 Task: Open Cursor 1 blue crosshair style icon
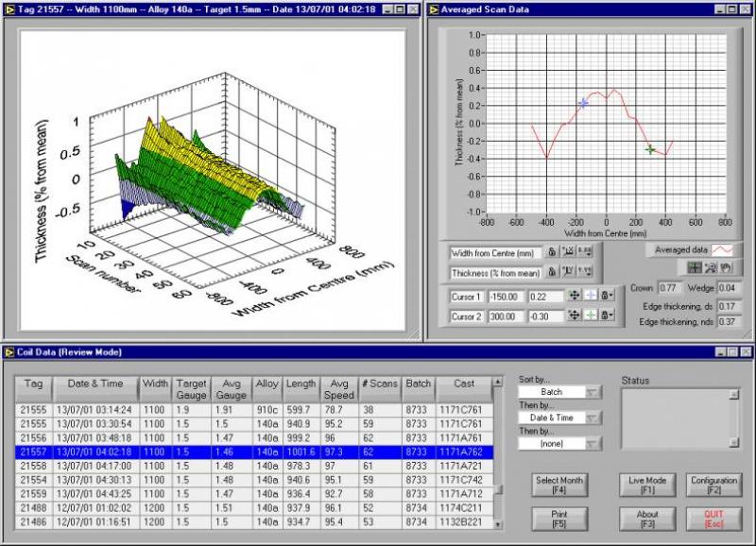point(590,296)
